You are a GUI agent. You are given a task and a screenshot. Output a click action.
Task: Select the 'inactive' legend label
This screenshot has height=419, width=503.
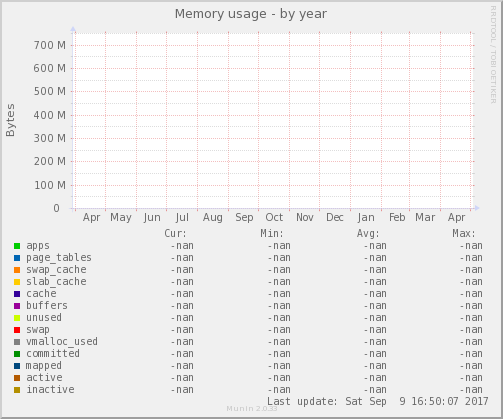point(50,389)
